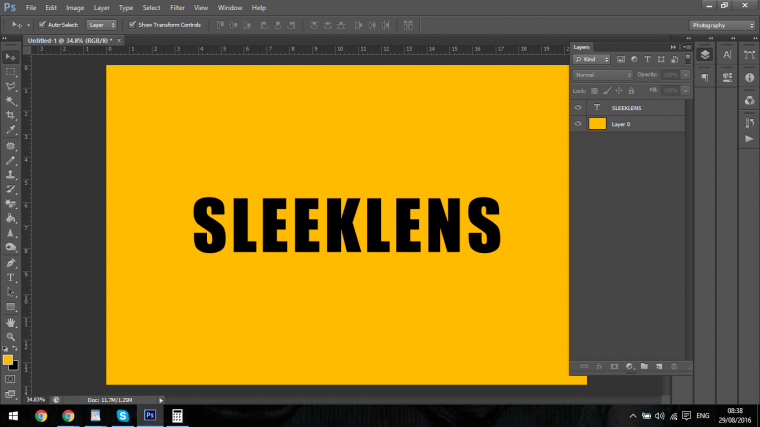
Task: Open the Window menu
Action: click(x=230, y=8)
